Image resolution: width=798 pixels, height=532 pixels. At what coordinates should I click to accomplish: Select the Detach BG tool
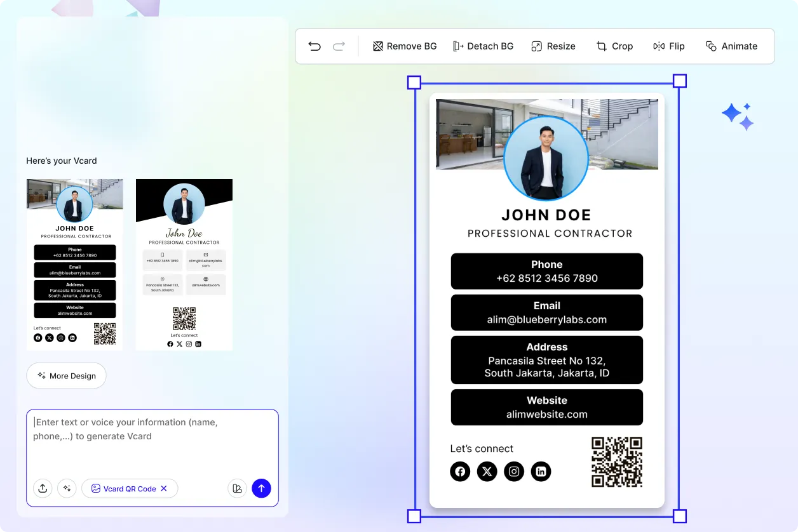[x=484, y=46]
